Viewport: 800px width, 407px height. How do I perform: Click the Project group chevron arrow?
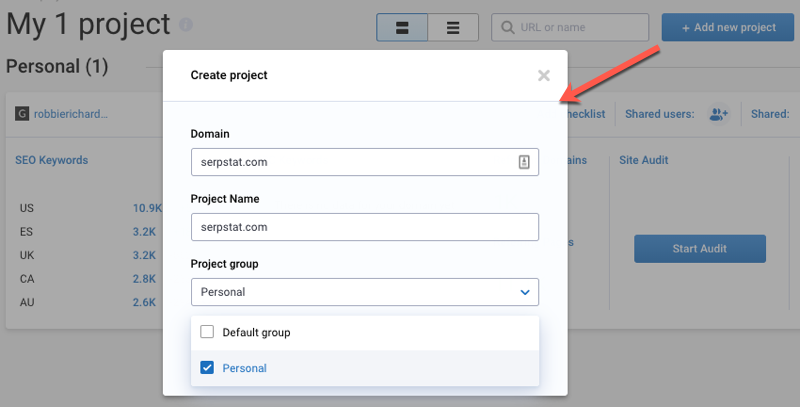(x=524, y=292)
